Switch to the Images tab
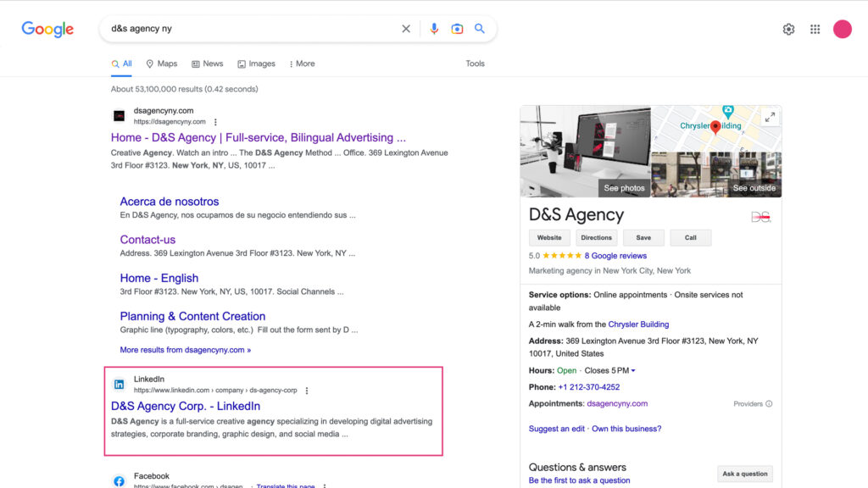The width and height of the screenshot is (868, 488). pos(256,64)
